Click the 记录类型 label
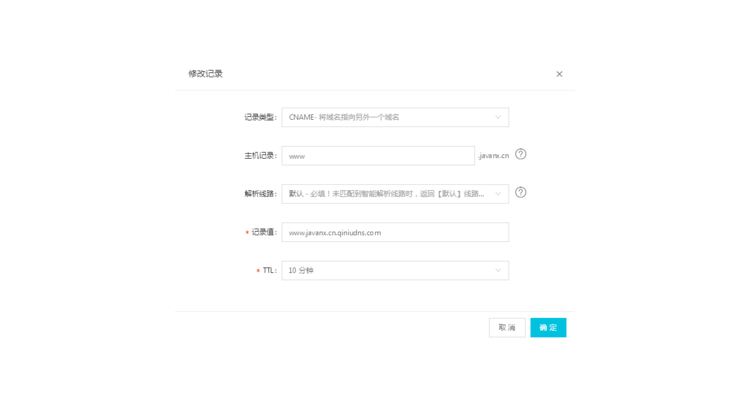 click(260, 117)
